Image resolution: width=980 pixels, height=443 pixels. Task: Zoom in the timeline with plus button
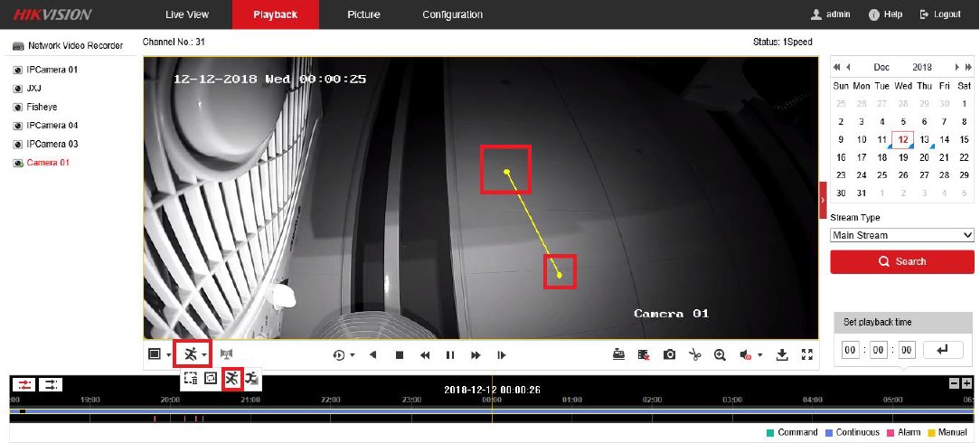tap(967, 383)
